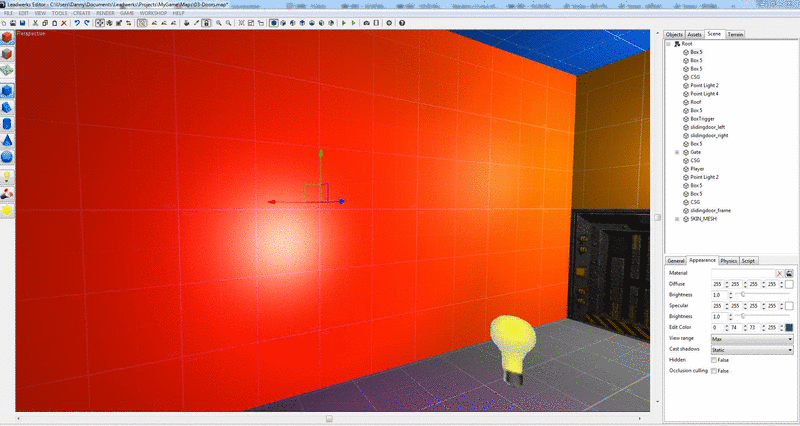This screenshot has height=426, width=800.
Task: Open the FILE menu
Action: (x=9, y=13)
